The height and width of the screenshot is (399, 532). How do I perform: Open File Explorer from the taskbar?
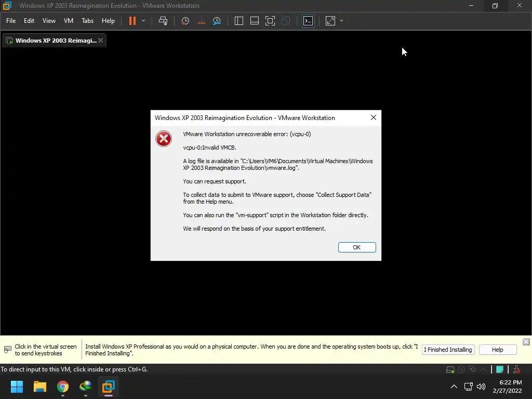[39, 387]
